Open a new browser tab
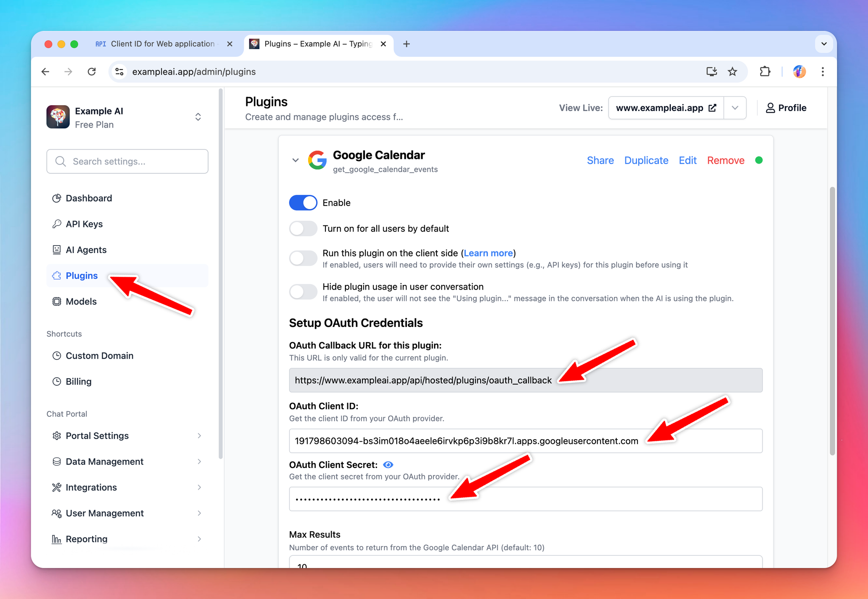This screenshot has width=868, height=599. click(406, 44)
